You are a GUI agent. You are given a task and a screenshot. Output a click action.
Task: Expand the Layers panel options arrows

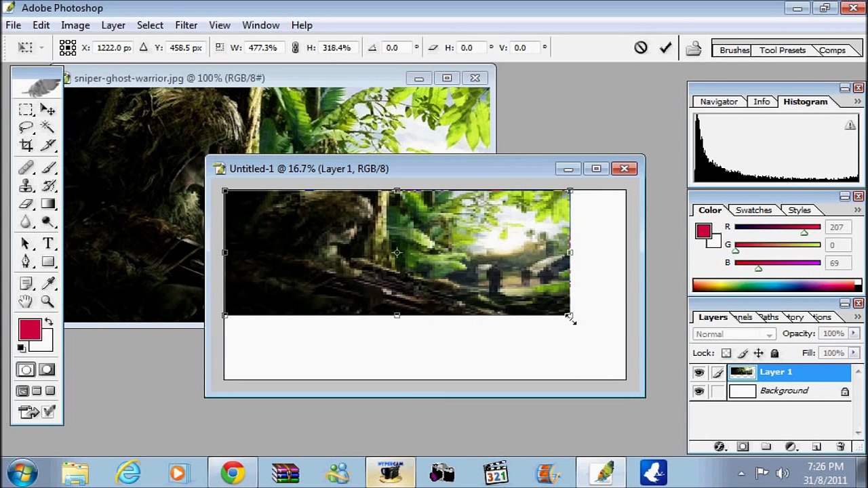pyautogui.click(x=858, y=317)
